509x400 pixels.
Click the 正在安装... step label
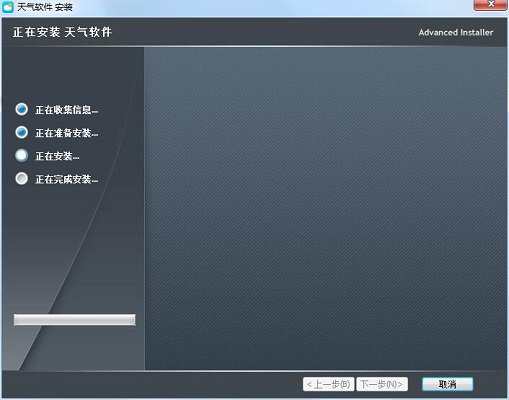57,156
